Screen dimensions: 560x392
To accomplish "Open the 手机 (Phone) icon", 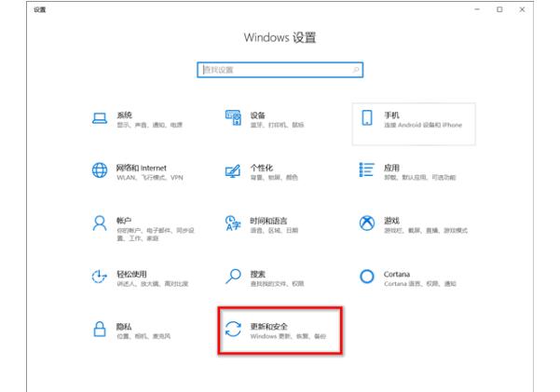I will 367,118.
